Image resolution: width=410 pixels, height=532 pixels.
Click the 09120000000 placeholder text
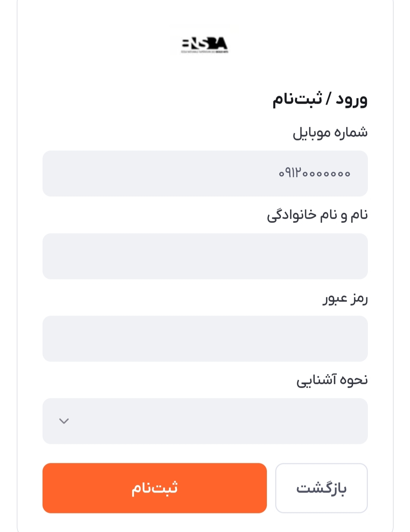[314, 174]
